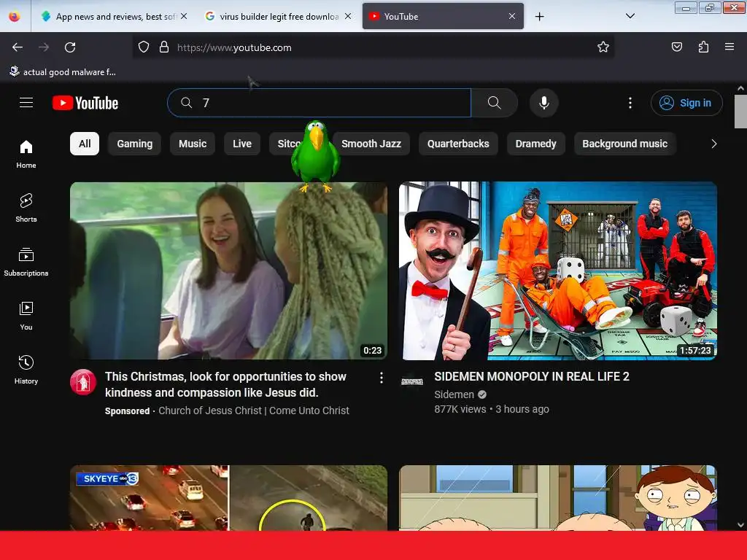Open 'actual good malware f...' bookmark
Viewport: 747px width, 560px height.
coord(63,72)
